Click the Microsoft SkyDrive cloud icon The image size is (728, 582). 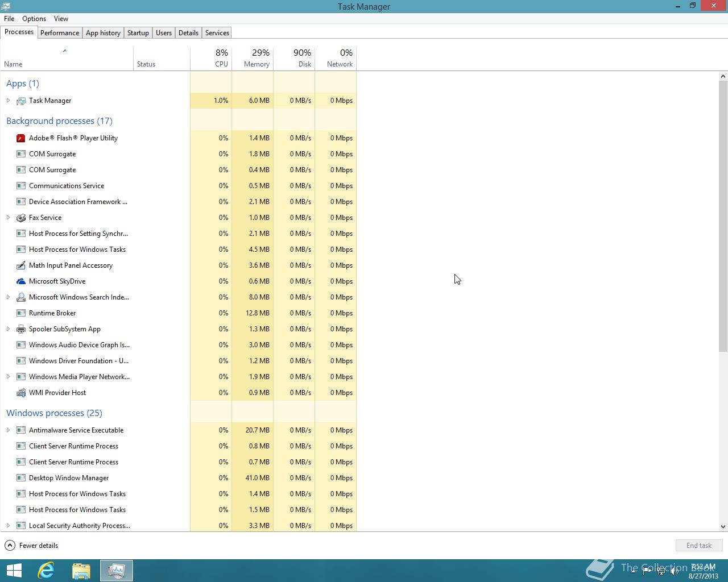coord(21,281)
